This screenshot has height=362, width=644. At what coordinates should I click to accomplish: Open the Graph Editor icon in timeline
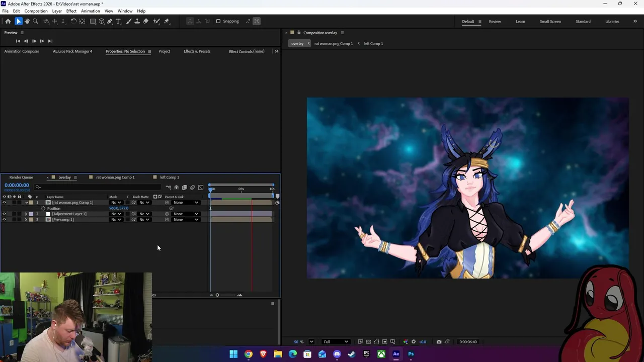click(200, 187)
